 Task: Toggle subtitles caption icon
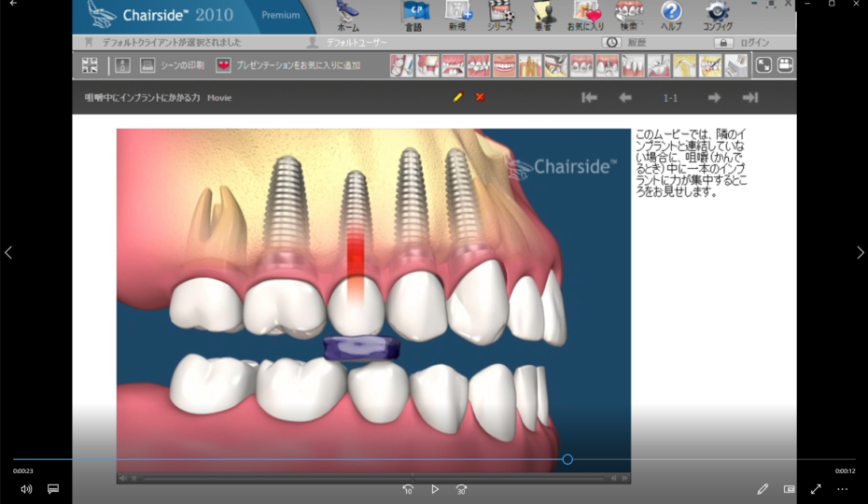[x=53, y=489]
